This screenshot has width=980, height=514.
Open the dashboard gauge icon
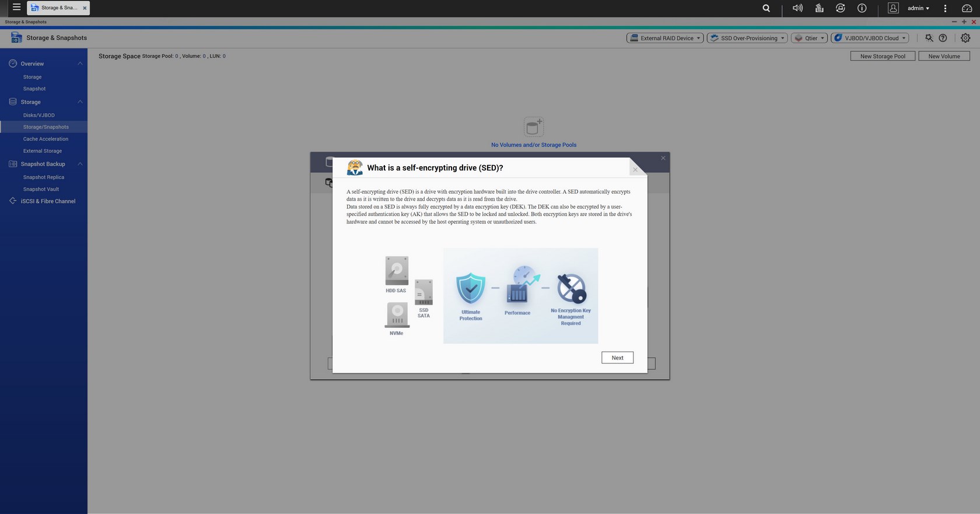click(x=967, y=8)
